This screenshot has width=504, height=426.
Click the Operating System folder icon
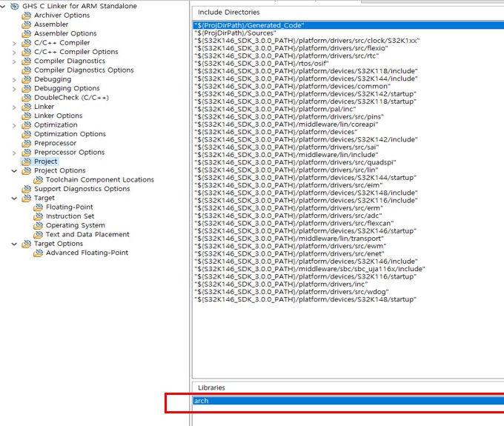point(39,225)
